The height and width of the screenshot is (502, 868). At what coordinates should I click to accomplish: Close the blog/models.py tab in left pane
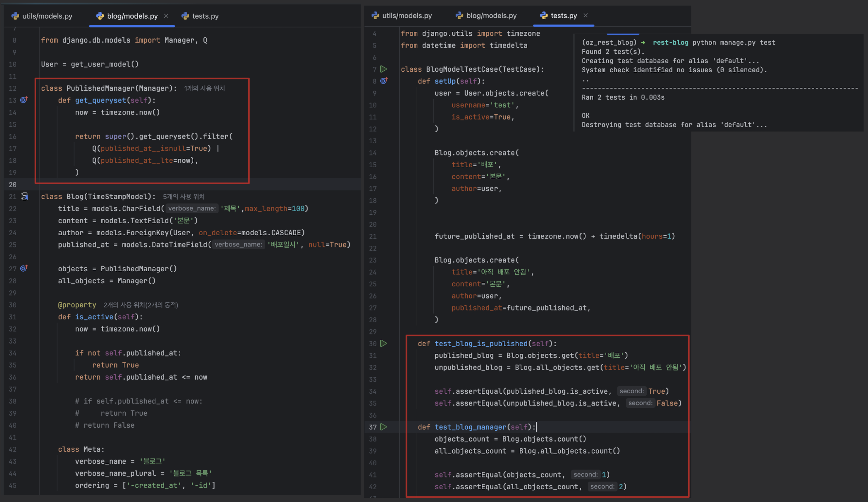(x=166, y=16)
